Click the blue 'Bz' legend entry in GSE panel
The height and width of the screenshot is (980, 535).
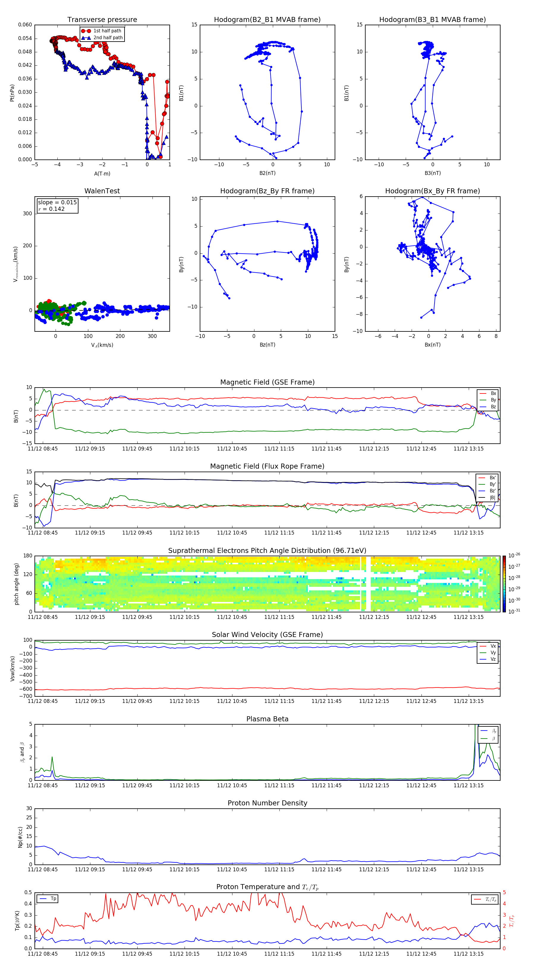[x=488, y=407]
